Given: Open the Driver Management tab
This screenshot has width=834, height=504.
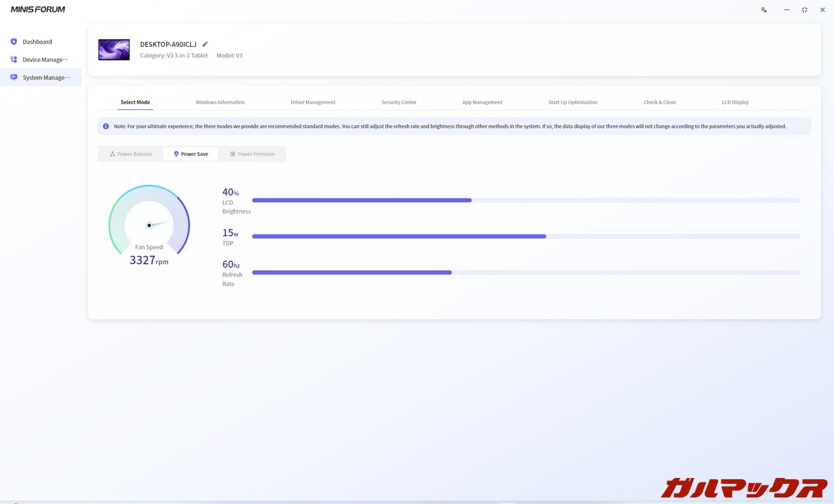Looking at the screenshot, I should click(x=313, y=102).
